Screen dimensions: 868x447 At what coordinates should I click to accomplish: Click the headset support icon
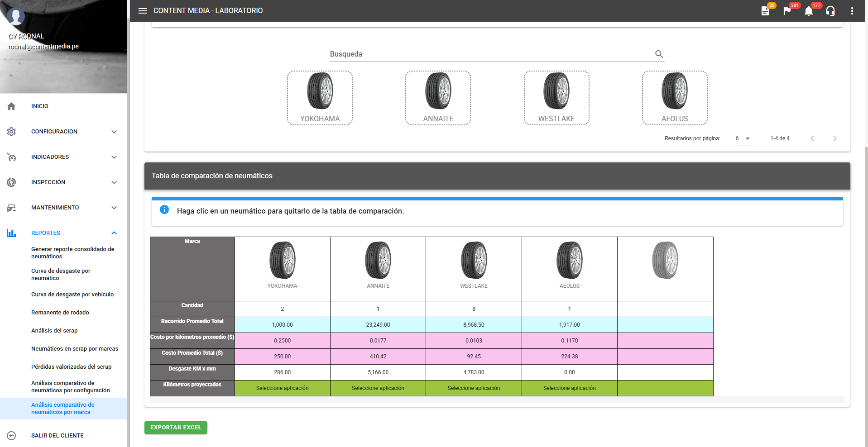[x=830, y=11]
